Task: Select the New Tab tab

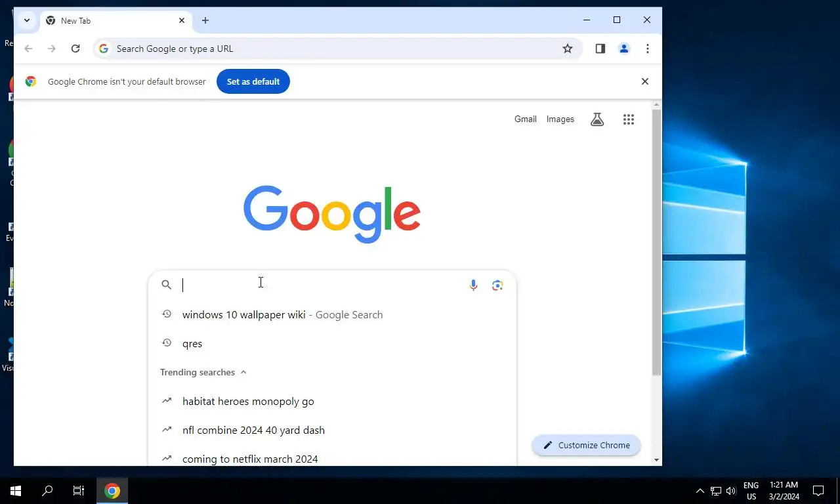Action: pyautogui.click(x=116, y=20)
